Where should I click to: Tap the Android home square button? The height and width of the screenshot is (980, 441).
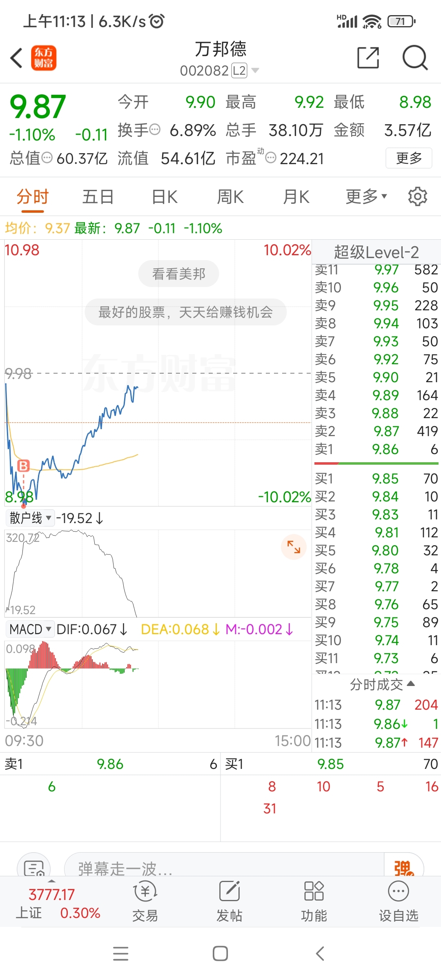[x=220, y=954]
